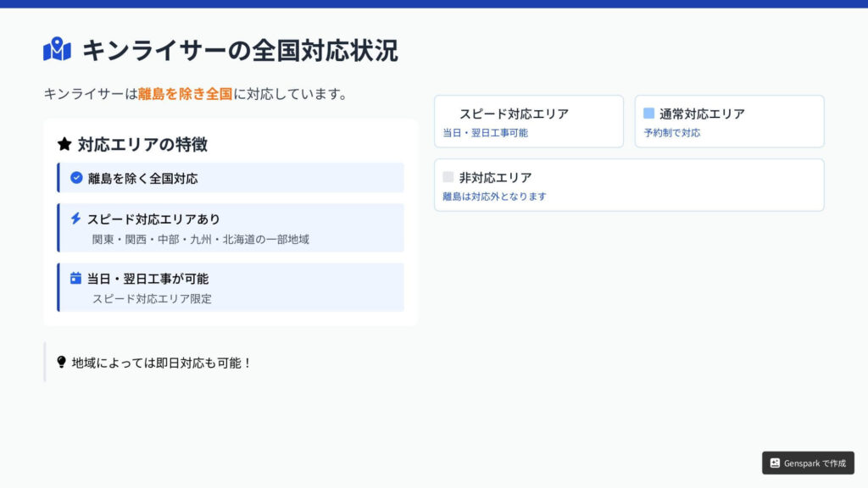The width and height of the screenshot is (868, 488).
Task: Click the スピード対応エリア legend card
Action: coord(529,121)
